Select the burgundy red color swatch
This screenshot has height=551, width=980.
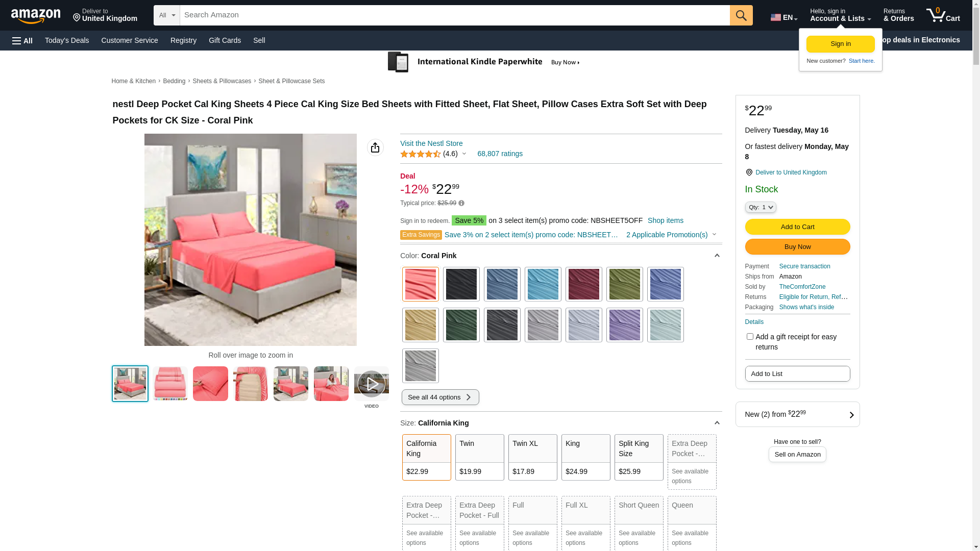[x=583, y=284]
